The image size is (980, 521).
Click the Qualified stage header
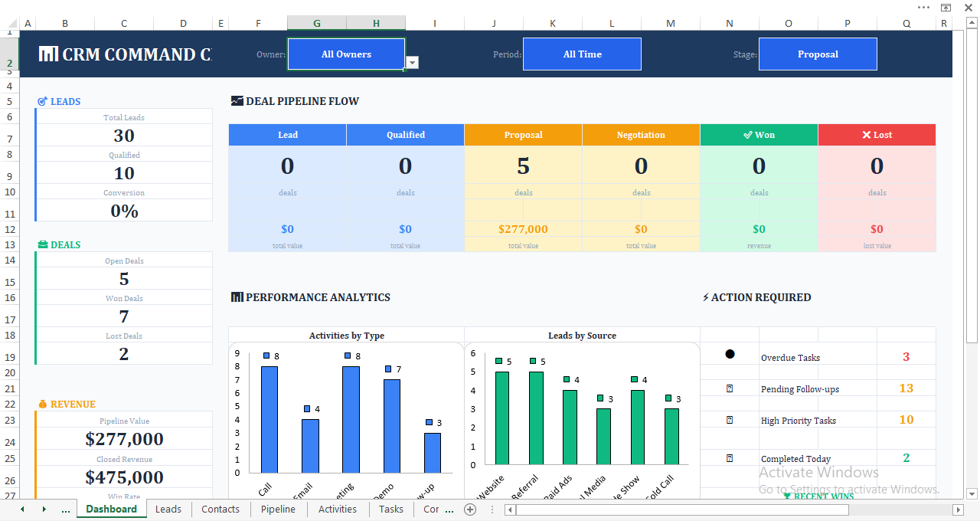coord(406,135)
